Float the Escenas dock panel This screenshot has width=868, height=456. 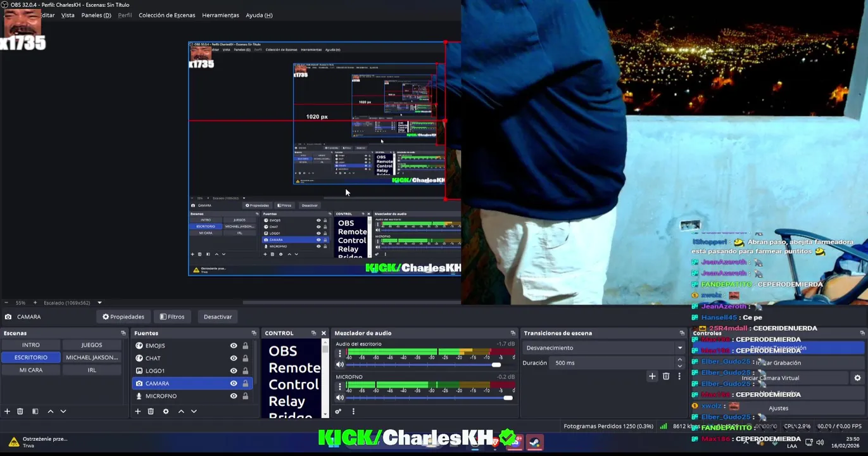pyautogui.click(x=123, y=333)
